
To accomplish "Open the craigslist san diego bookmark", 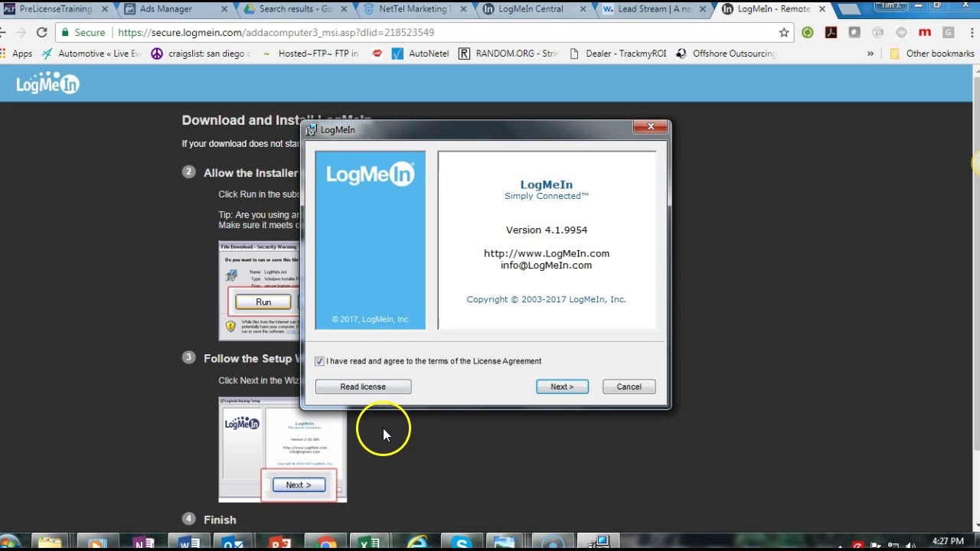I will 201,54.
